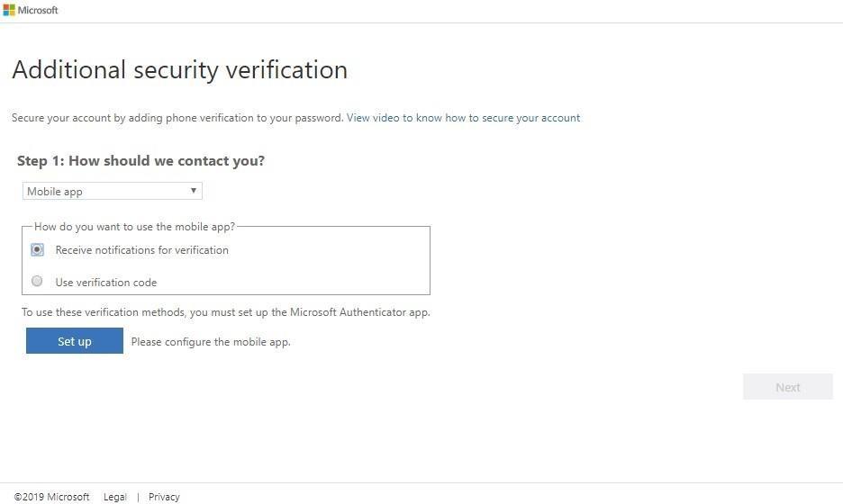Open the Legal link in footer
843x504 pixels.
click(115, 497)
